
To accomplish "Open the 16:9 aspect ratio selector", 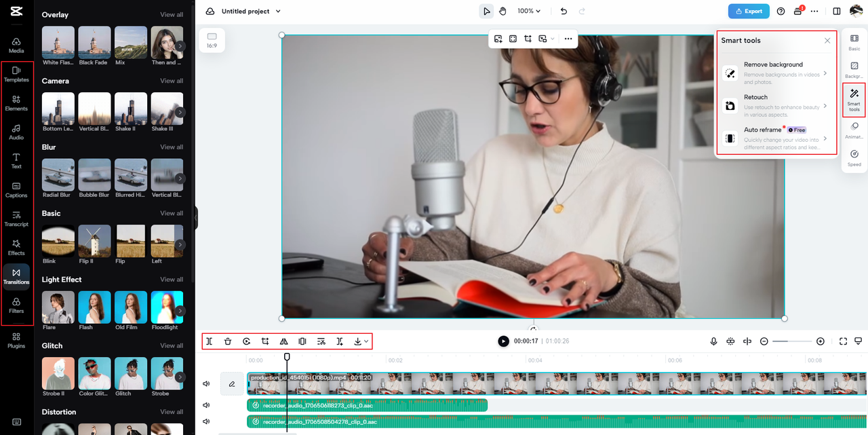I will tap(212, 40).
